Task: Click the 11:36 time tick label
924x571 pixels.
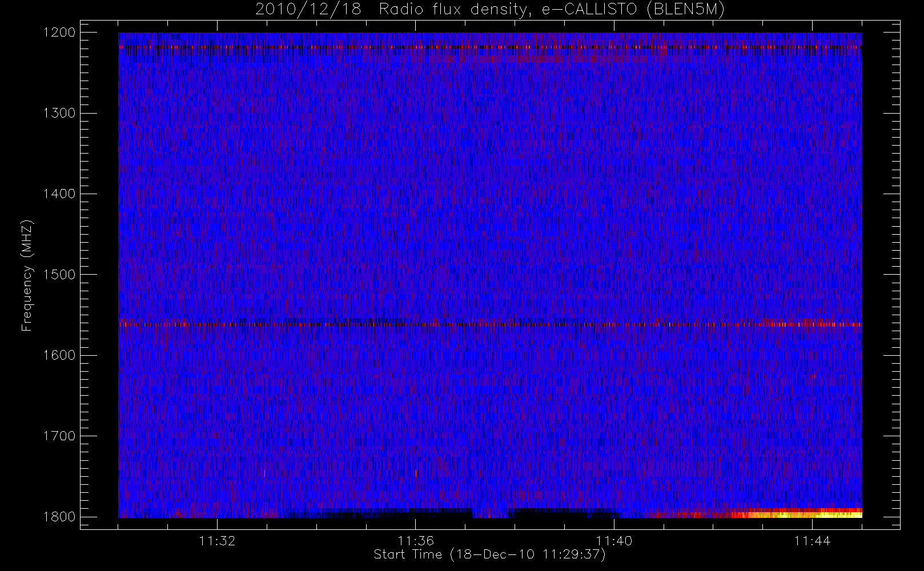Action: (416, 541)
